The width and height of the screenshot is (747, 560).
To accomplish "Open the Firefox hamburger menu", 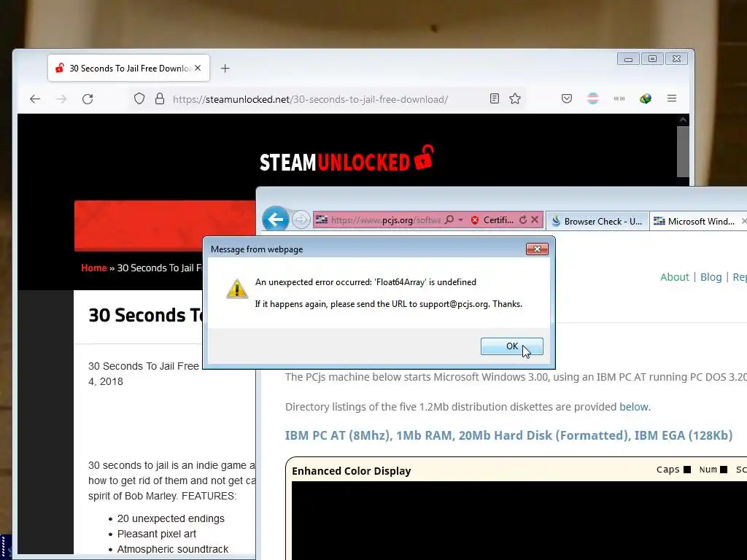I will (672, 98).
